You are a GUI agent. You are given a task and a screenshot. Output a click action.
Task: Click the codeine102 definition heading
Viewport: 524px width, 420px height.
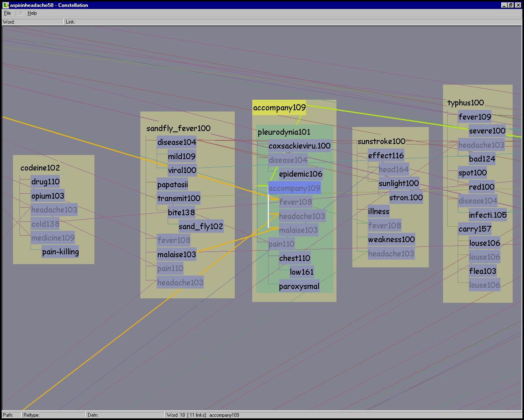pos(40,168)
